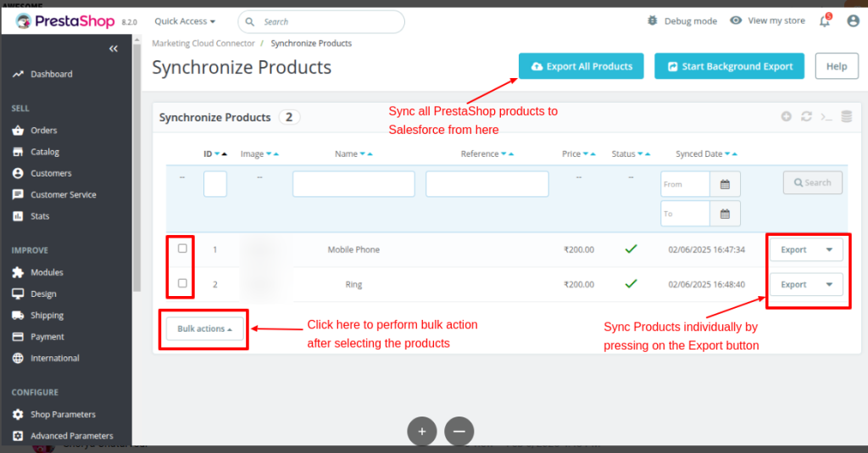The height and width of the screenshot is (453, 868).
Task: Click Export All Products button
Action: pos(581,66)
